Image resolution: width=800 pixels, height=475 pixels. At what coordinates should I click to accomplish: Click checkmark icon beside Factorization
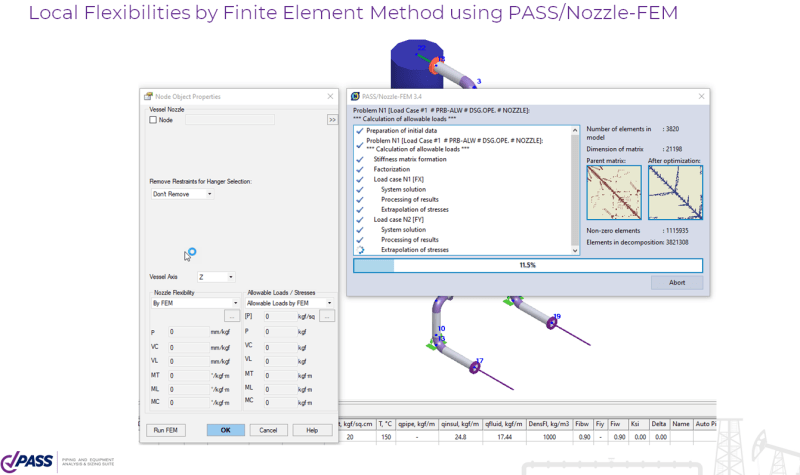(360, 169)
